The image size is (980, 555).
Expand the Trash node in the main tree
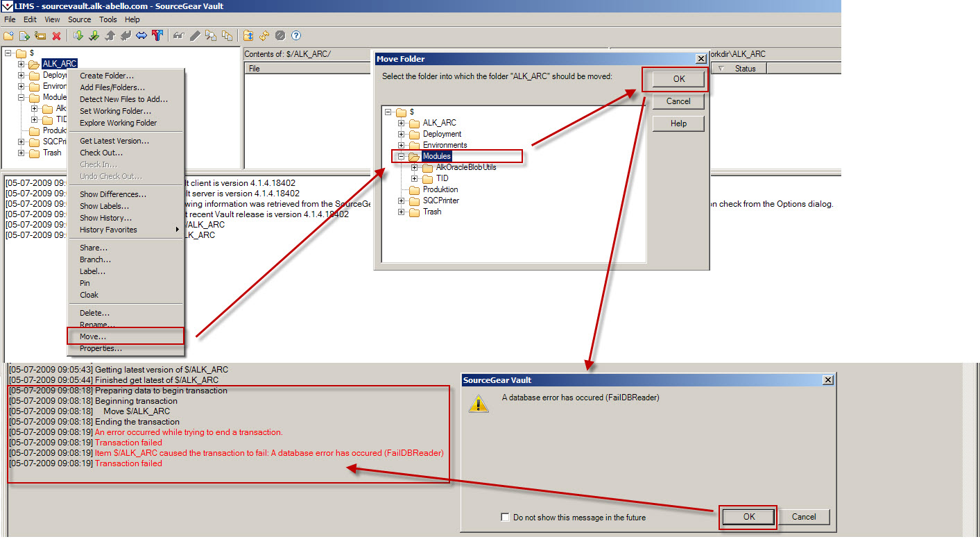click(21, 153)
